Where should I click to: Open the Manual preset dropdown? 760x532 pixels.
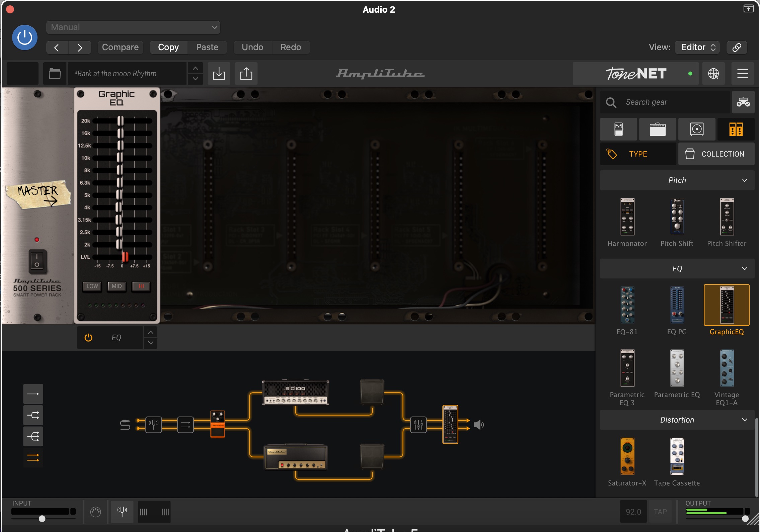click(133, 27)
